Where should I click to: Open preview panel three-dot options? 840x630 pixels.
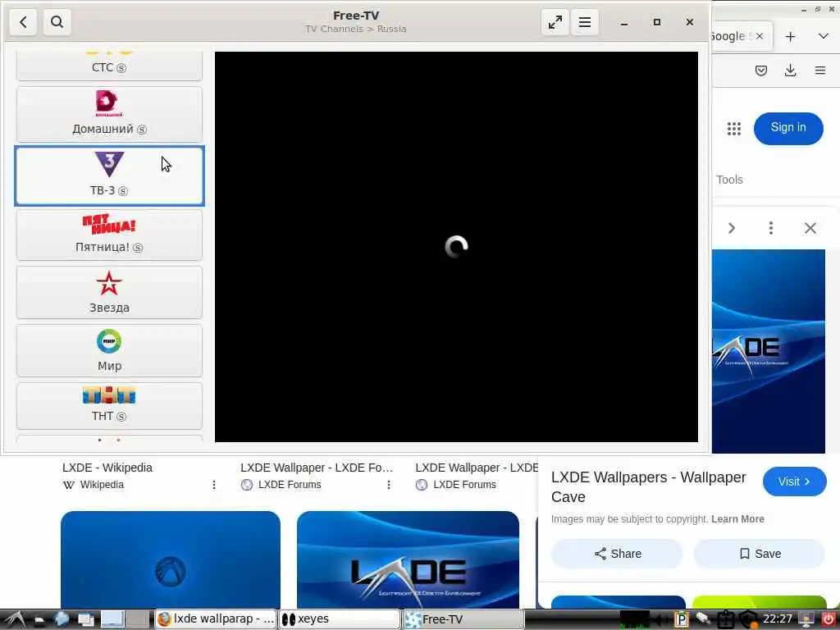pyautogui.click(x=771, y=228)
